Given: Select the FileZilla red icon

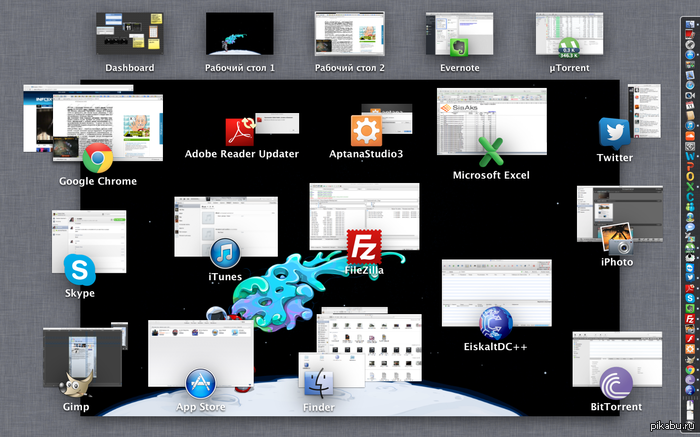Looking at the screenshot, I should pyautogui.click(x=363, y=246).
